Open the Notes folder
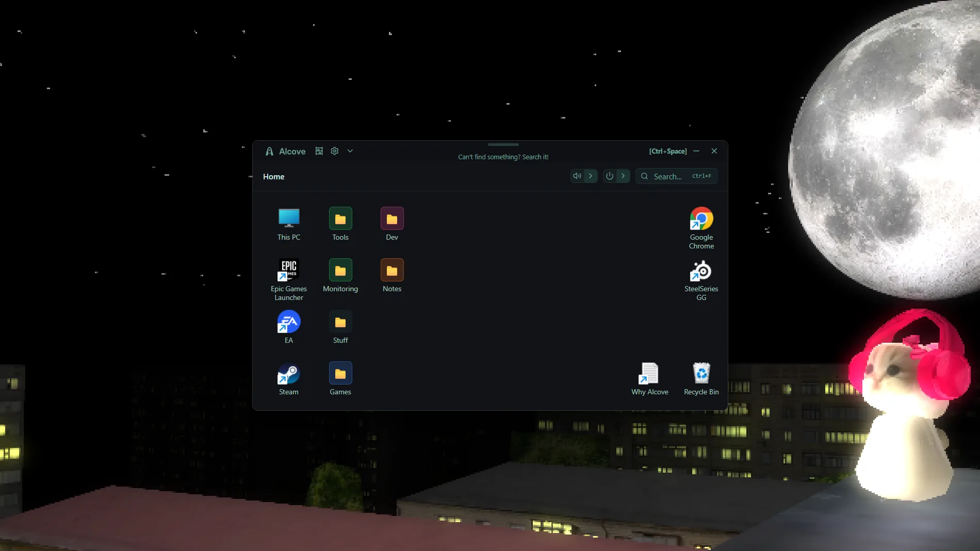The width and height of the screenshot is (980, 551). tap(392, 275)
